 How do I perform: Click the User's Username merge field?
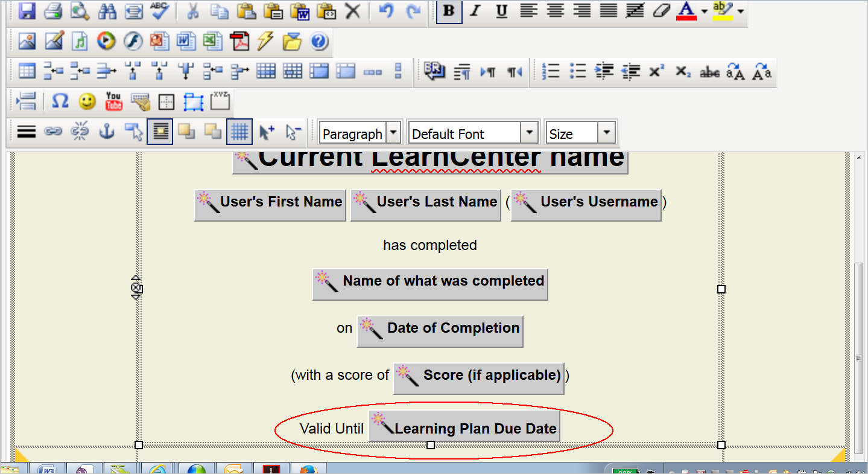tap(586, 205)
